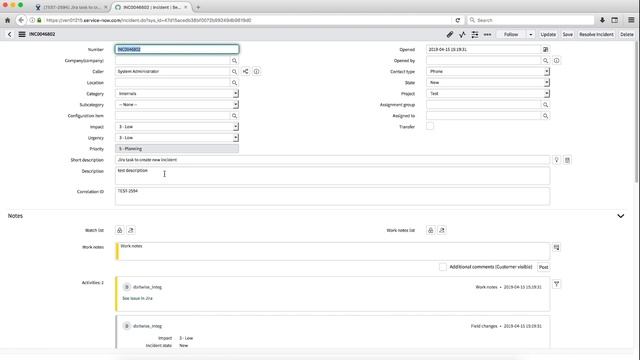Click the knowledge search icon beside Short description
The width and height of the screenshot is (640, 360).
pos(567,160)
